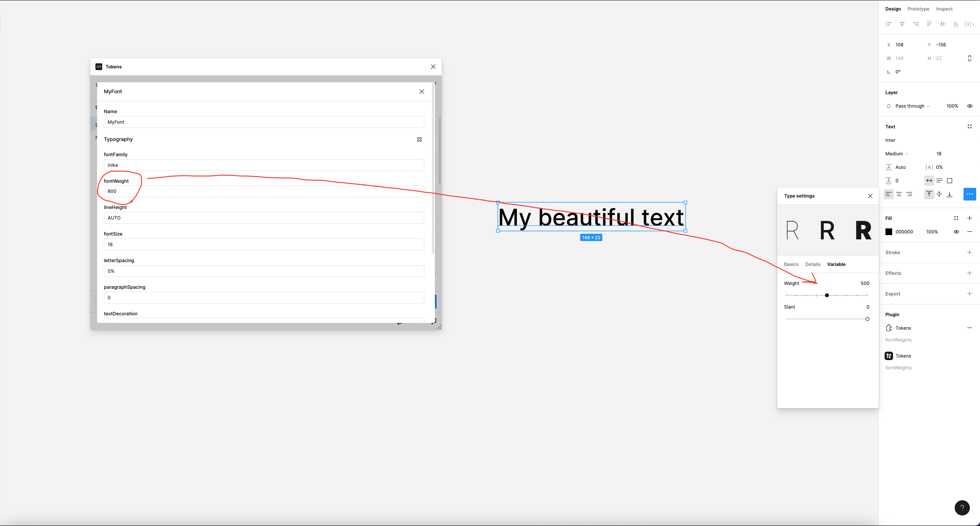Hide the black fill with the eye icon
Screen dimensions: 980x526
[x=956, y=232]
